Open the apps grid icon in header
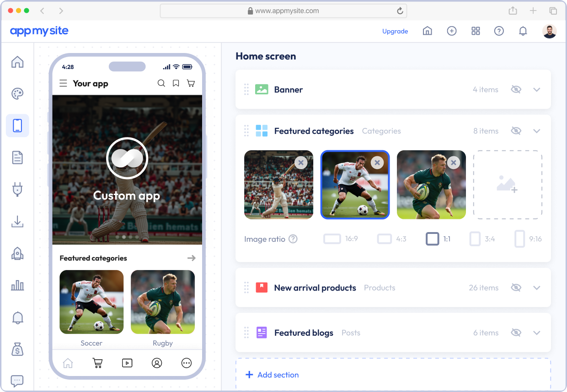The height and width of the screenshot is (392, 567). pos(476,31)
